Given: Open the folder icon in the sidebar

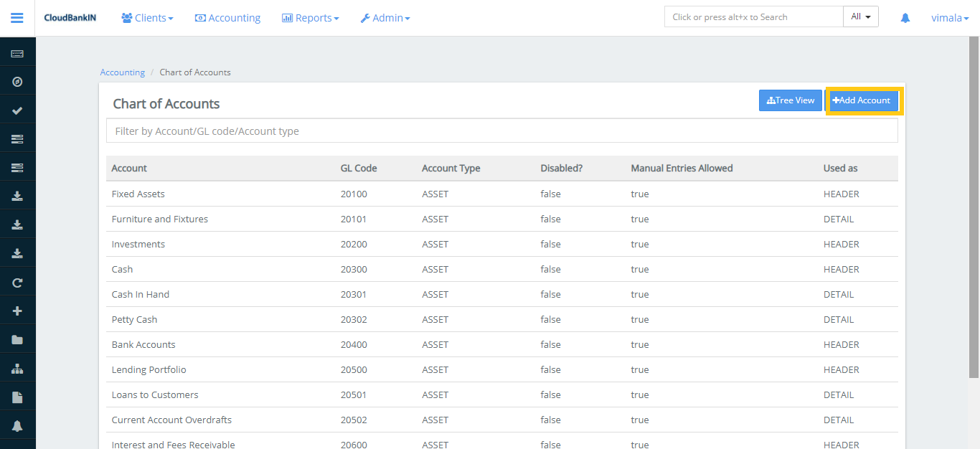Looking at the screenshot, I should click(x=17, y=339).
